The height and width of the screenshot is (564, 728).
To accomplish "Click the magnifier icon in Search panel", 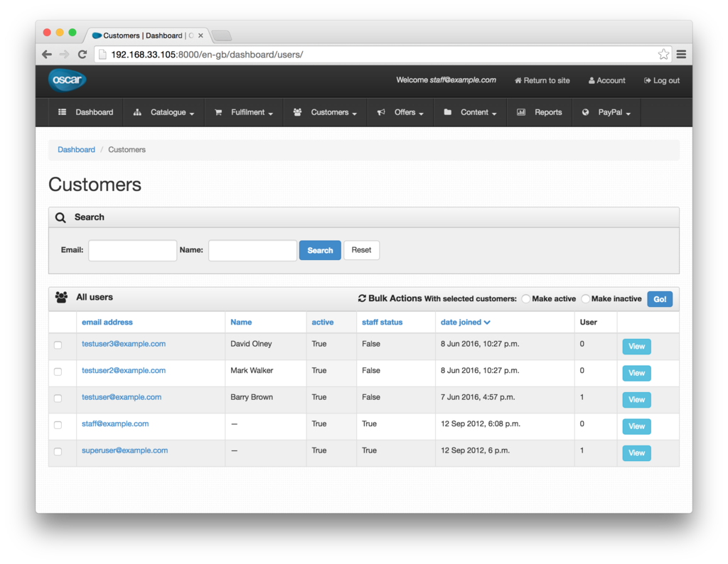I will (x=60, y=217).
